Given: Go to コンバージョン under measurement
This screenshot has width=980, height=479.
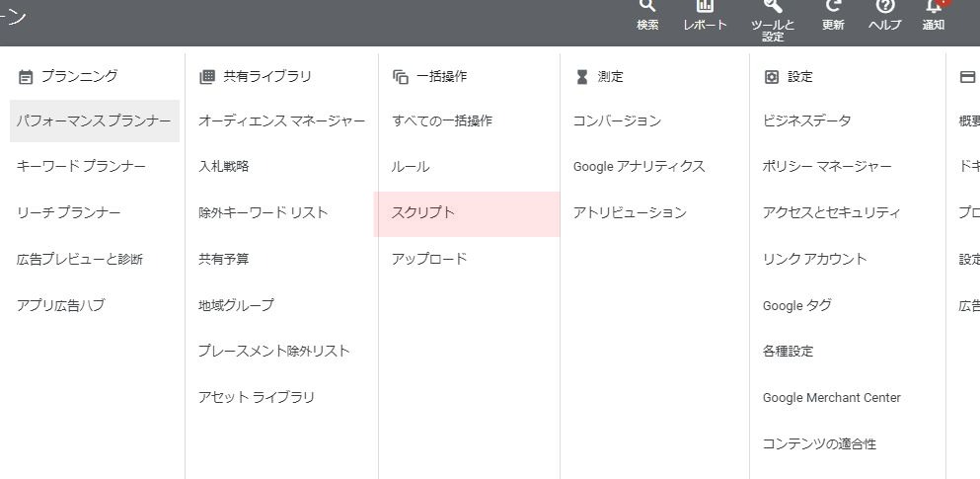Looking at the screenshot, I should pyautogui.click(x=617, y=120).
